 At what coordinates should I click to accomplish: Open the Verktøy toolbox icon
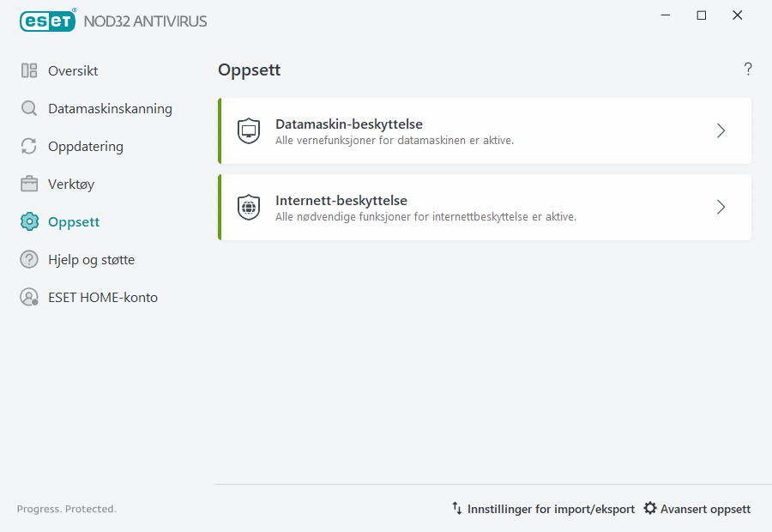pyautogui.click(x=28, y=184)
